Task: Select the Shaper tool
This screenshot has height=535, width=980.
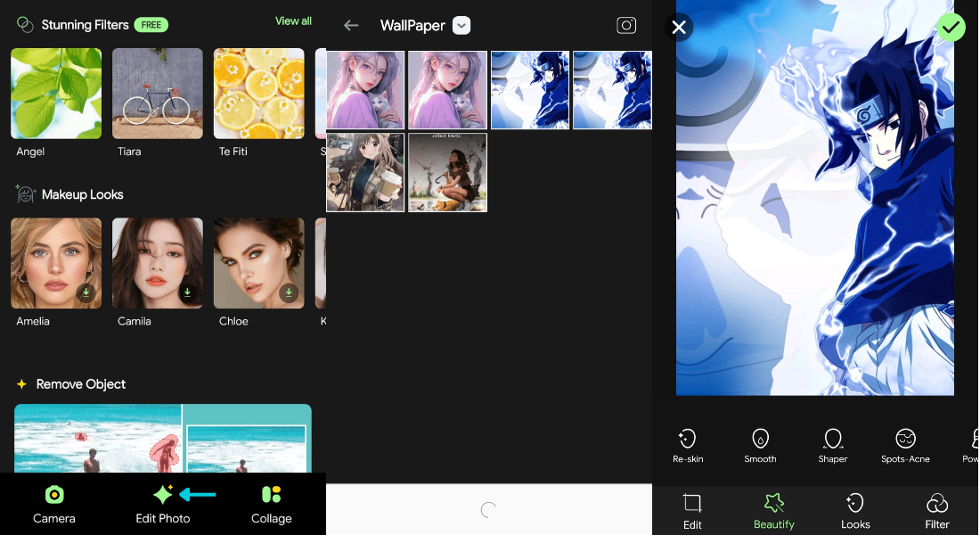Action: (832, 446)
